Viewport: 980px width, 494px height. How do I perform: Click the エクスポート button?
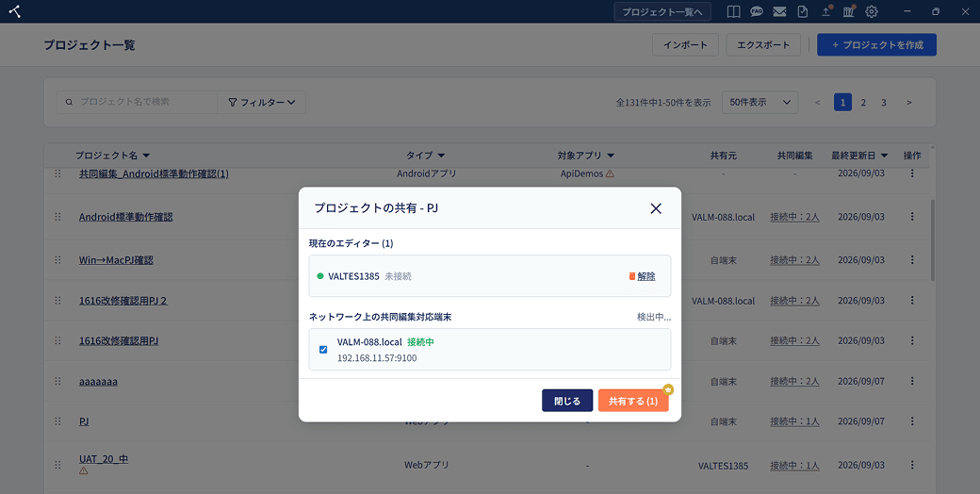click(763, 45)
